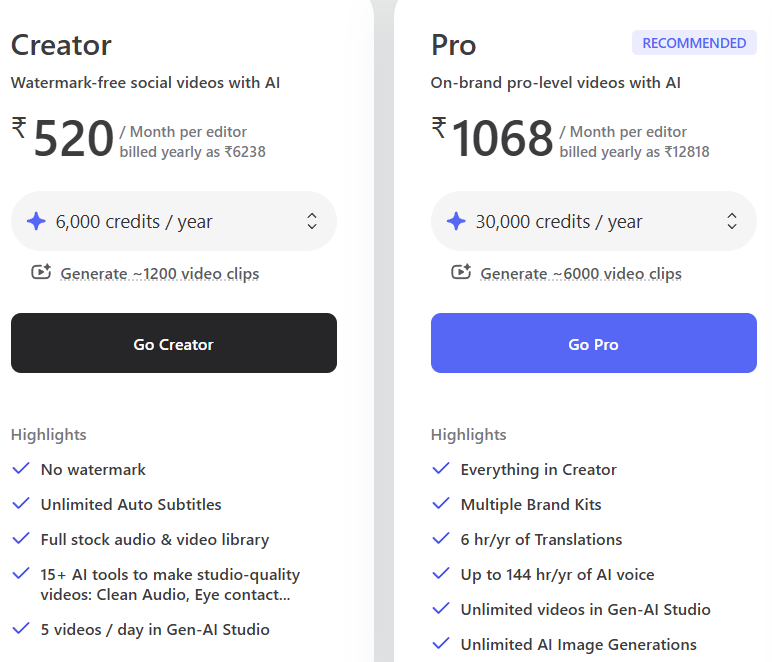Click checkmark next to Multiple Brand Kits
Viewport: 772px width, 662px height.
coord(440,504)
